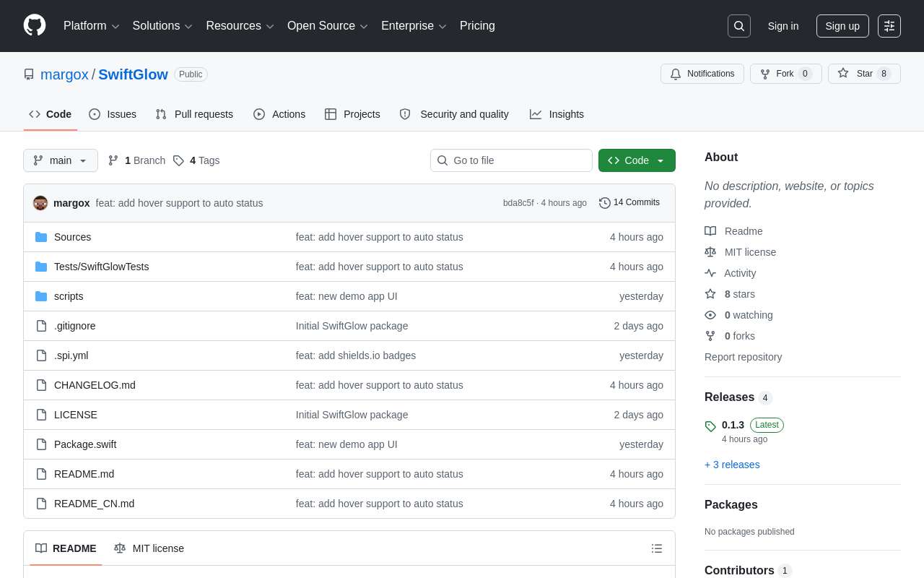Click the scripts folder icon

click(x=41, y=296)
